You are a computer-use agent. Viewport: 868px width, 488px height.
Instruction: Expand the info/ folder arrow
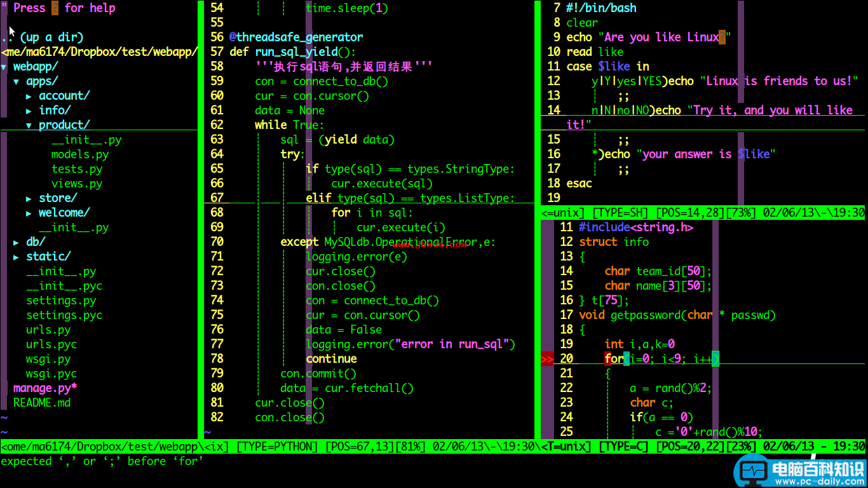pos(29,111)
